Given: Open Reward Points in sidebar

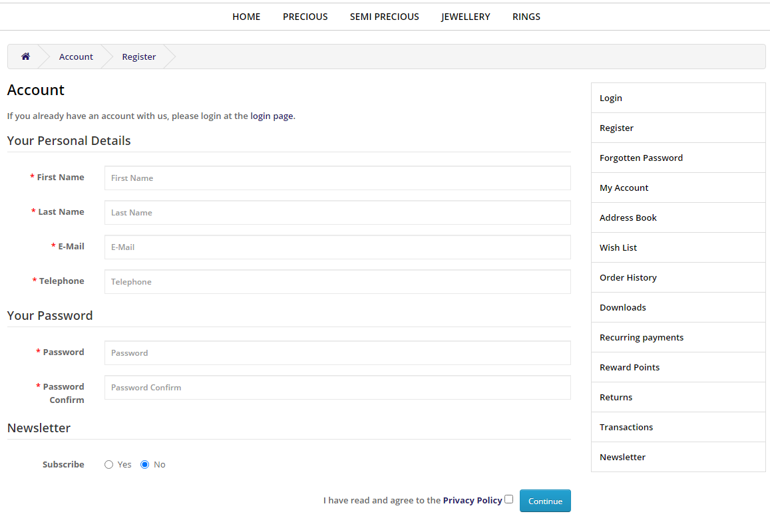Looking at the screenshot, I should (x=630, y=367).
